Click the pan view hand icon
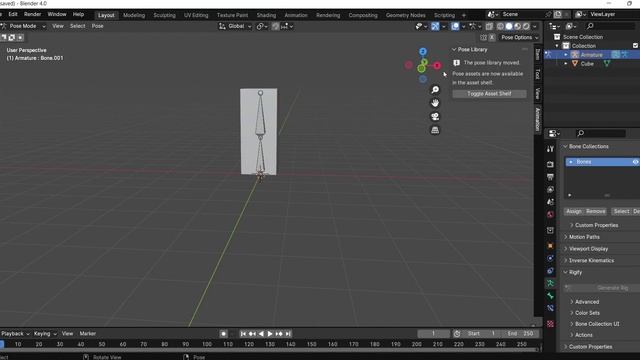This screenshot has width=640, height=360. pyautogui.click(x=435, y=103)
